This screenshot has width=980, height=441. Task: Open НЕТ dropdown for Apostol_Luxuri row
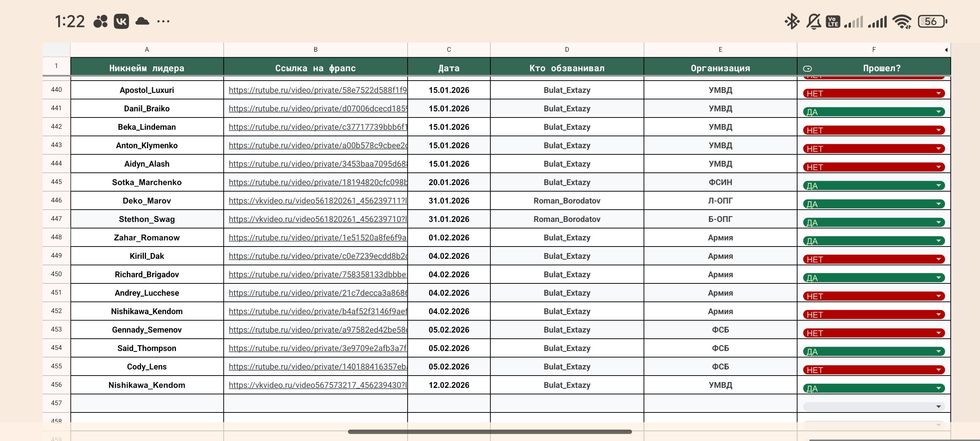pyautogui.click(x=938, y=93)
